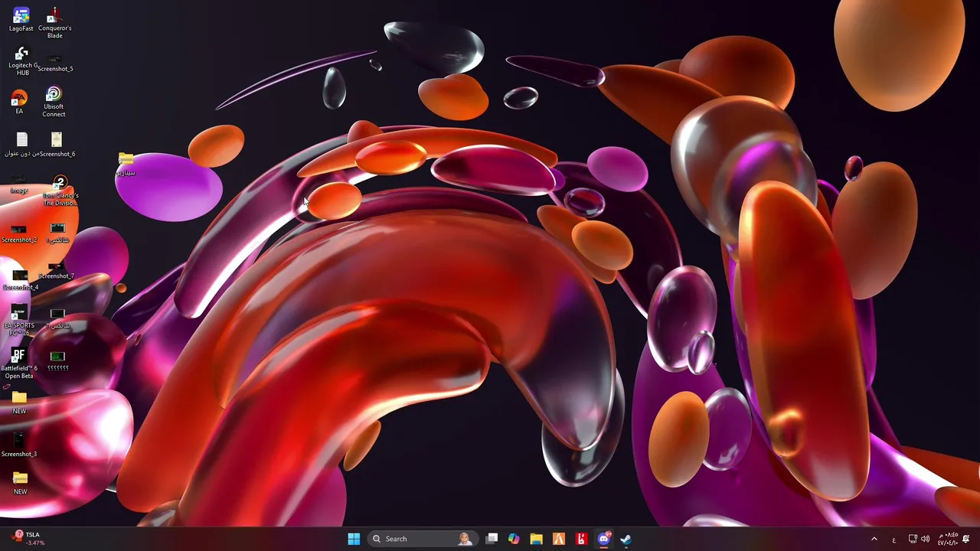Launch Copilot from the taskbar
Viewport: 980px width, 551px height.
click(x=514, y=539)
